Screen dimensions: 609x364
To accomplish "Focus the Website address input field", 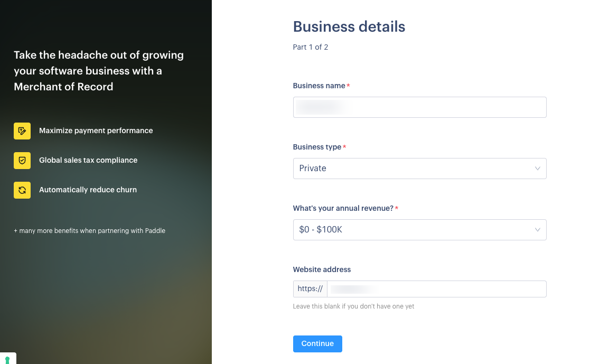I will 436,289.
